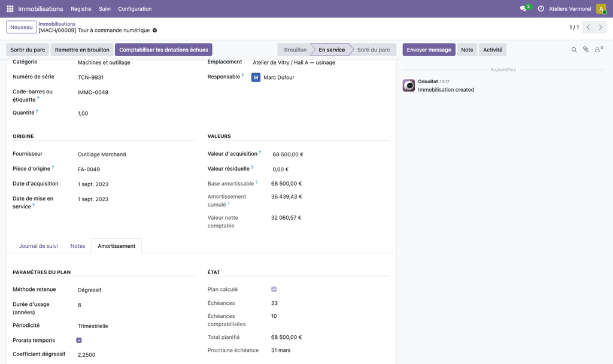Show help for Code-barres ou étiquette
Viewport: 613px width, 364px height.
[x=38, y=98]
